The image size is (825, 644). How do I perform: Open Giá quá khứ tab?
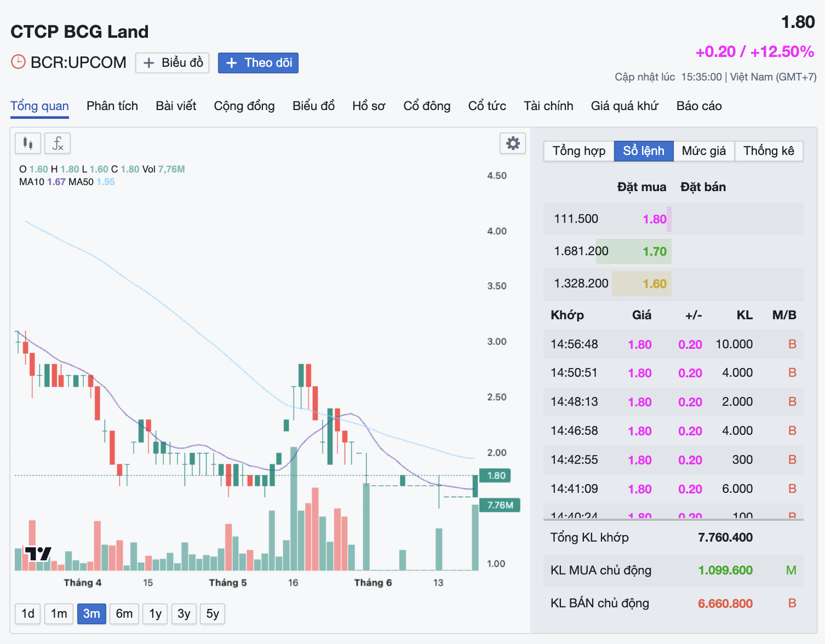[x=625, y=106]
